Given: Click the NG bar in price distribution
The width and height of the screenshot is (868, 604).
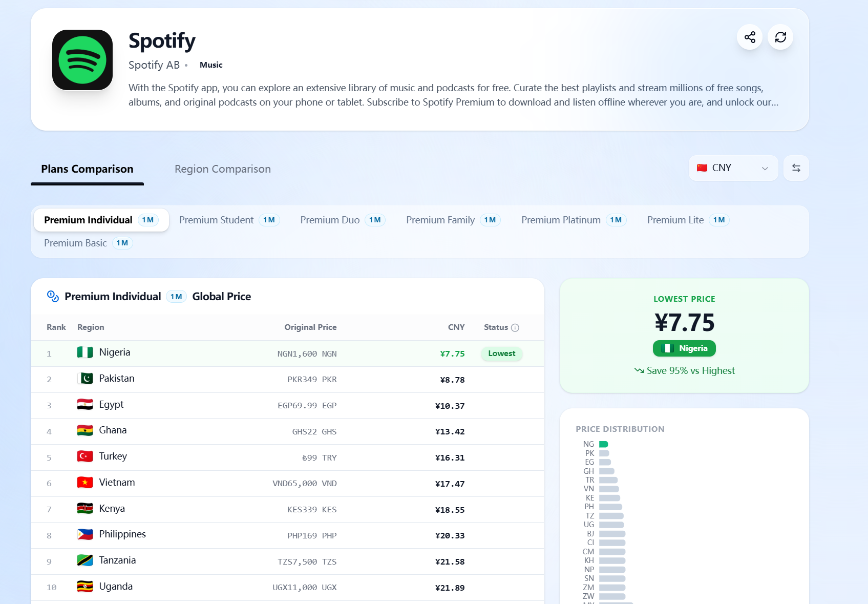Looking at the screenshot, I should [x=604, y=444].
